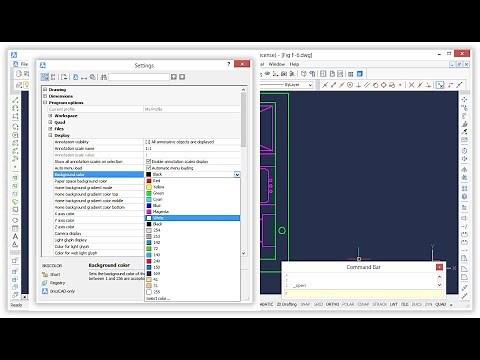Click the Command Bar input line
Viewport: 480px width, 360px height.
[x=364, y=293]
